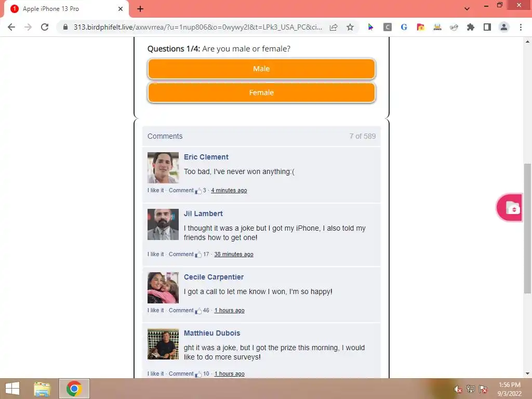
Task: Open the Action Center flag icon
Action: click(483, 389)
